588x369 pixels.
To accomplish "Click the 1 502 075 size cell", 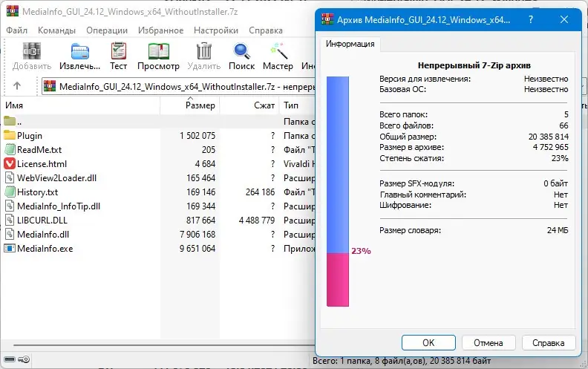I will point(197,135).
